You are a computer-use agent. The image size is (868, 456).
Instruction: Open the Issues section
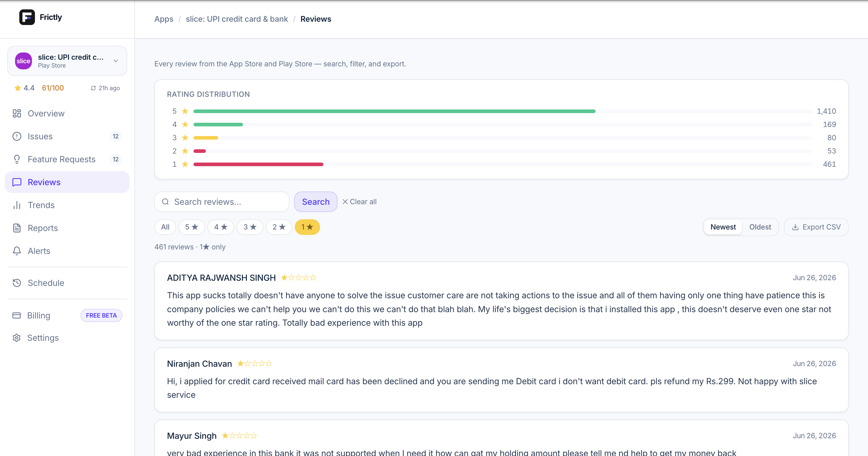[67, 136]
